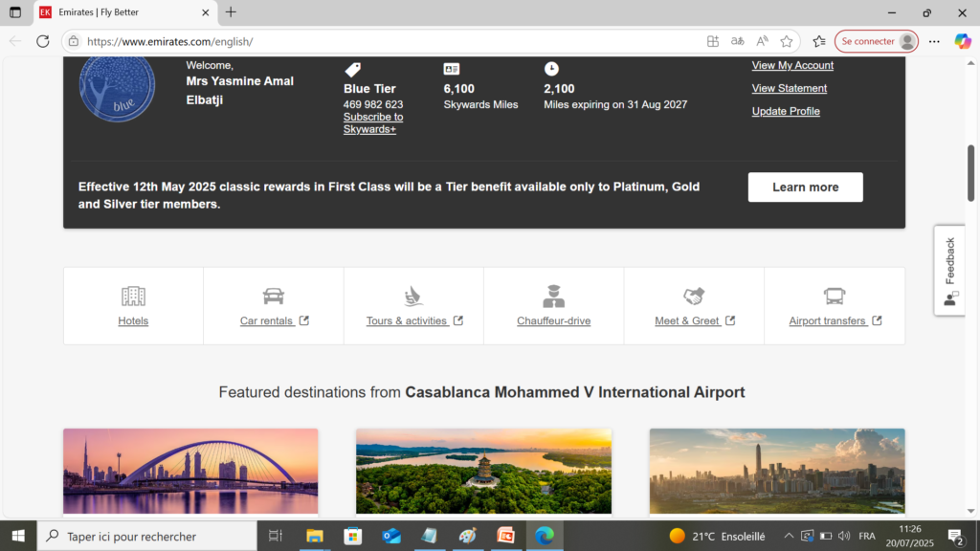Launch Copilot from the browser toolbar
The height and width of the screenshot is (551, 980).
pos(963,41)
